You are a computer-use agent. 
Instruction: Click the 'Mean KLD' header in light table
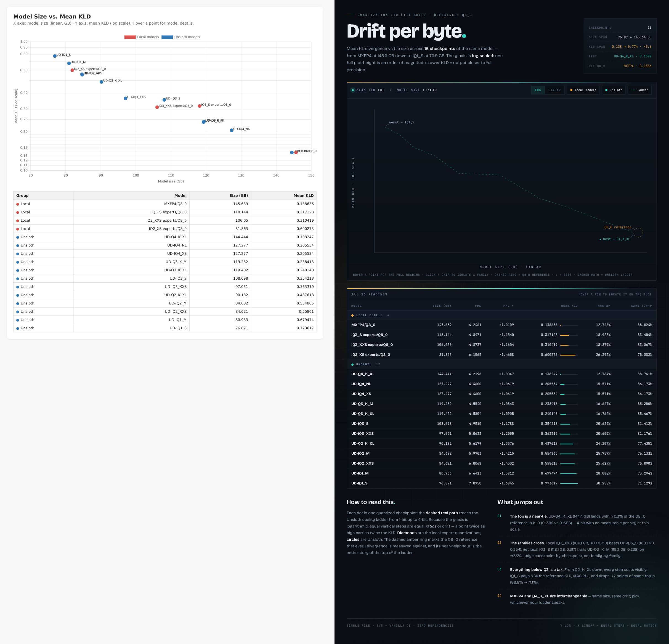284,196
